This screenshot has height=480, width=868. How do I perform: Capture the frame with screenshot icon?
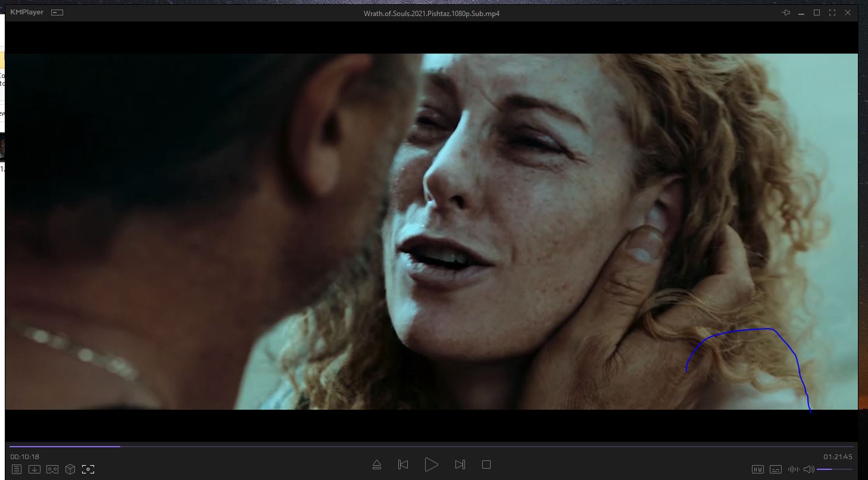point(88,469)
